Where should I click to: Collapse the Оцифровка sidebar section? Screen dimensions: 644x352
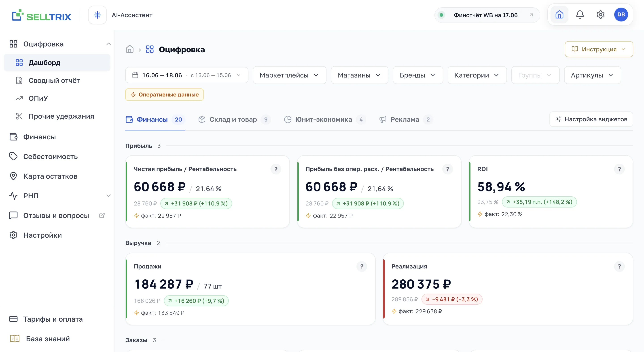pos(108,44)
